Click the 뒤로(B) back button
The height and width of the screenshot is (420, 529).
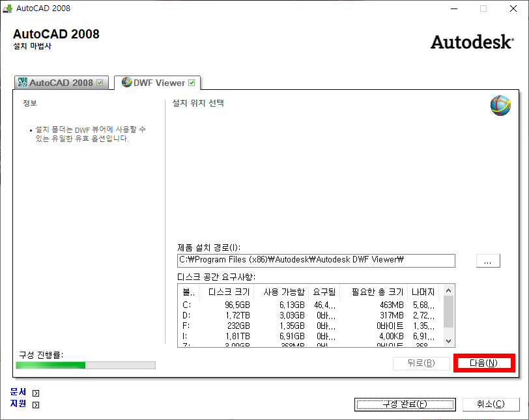[x=422, y=363]
